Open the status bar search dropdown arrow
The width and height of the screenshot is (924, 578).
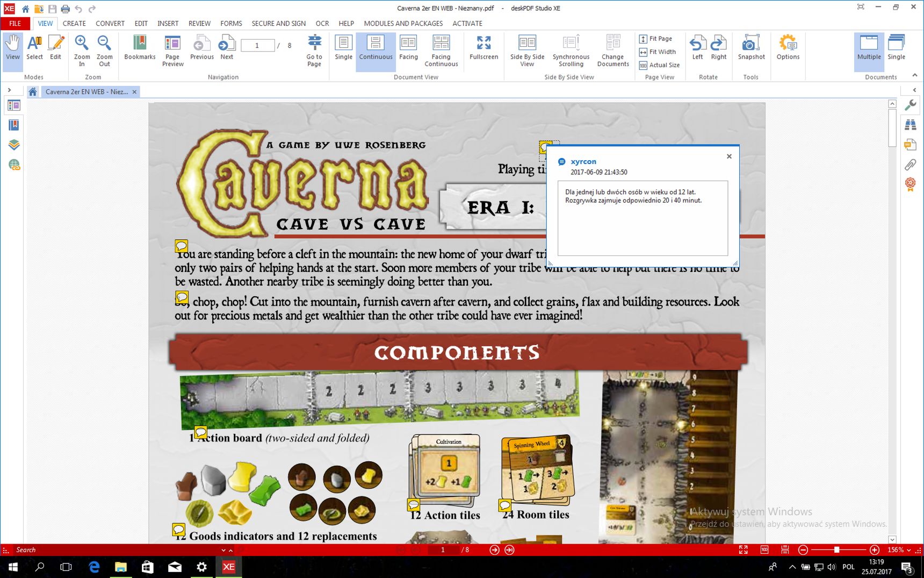[x=223, y=550]
